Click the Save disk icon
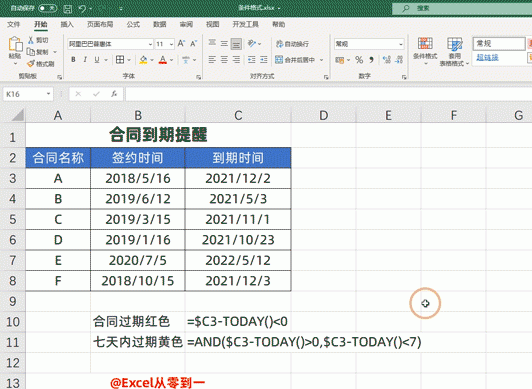This screenshot has height=389, width=532. (x=68, y=8)
